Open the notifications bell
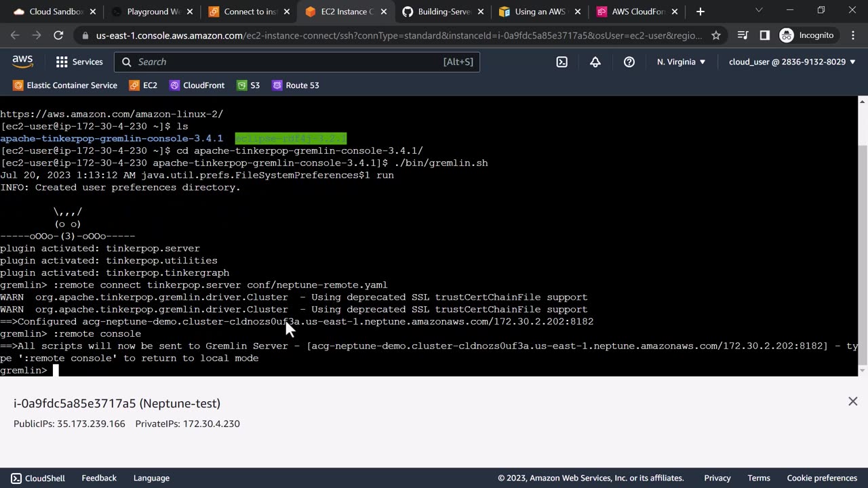This screenshot has width=868, height=488. pos(595,62)
